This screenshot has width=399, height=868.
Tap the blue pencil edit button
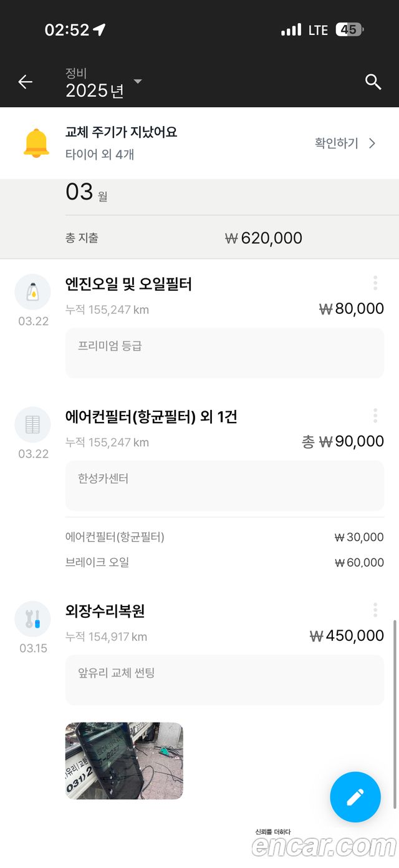pos(355,797)
